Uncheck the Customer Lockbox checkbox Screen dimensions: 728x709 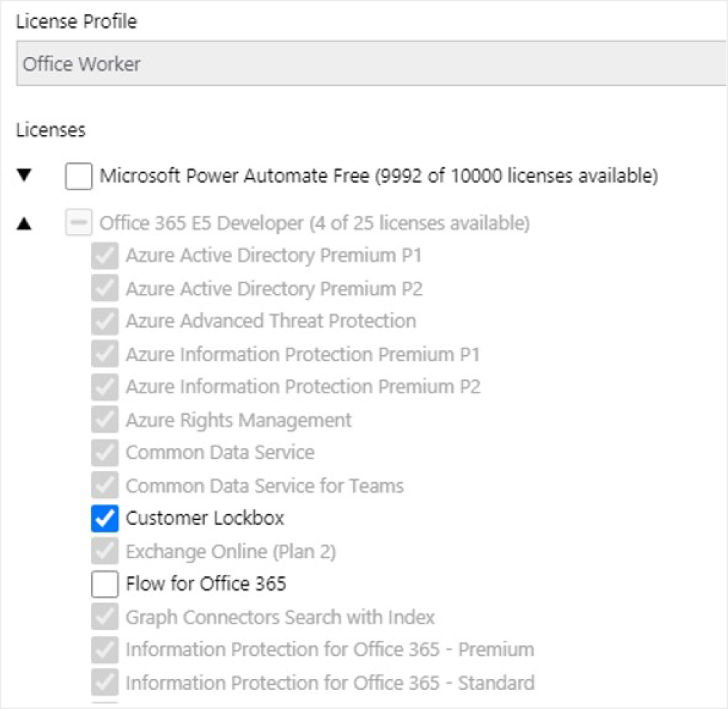click(x=104, y=518)
